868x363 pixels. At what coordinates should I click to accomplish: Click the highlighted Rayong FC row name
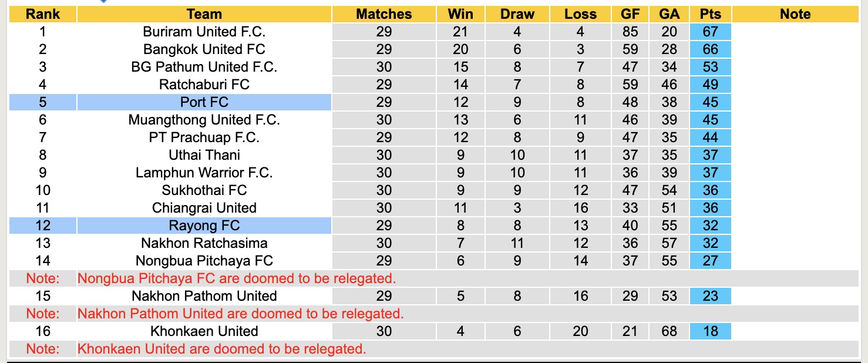[204, 226]
